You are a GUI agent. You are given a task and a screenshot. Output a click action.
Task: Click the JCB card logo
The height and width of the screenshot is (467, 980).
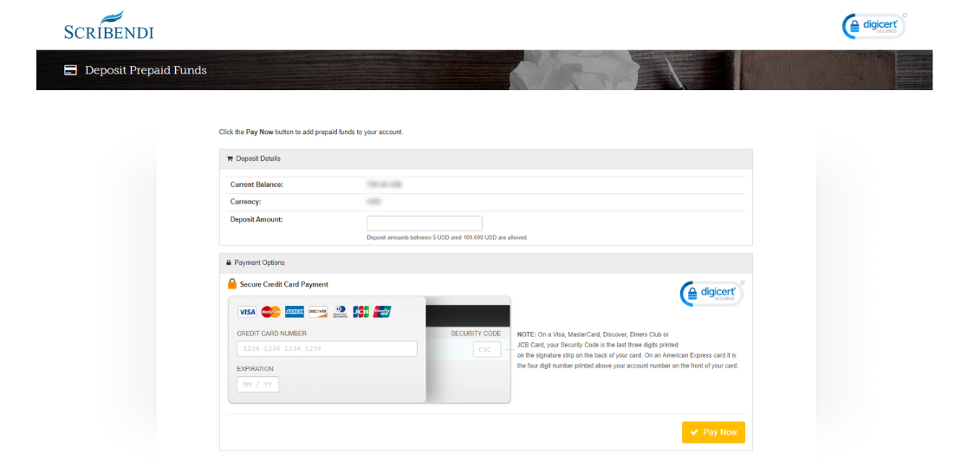tap(360, 312)
